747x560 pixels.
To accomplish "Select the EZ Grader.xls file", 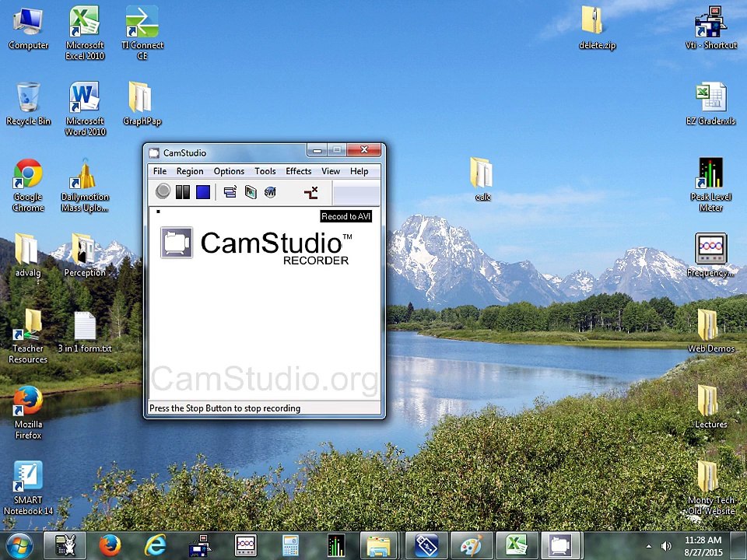I will 710,103.
